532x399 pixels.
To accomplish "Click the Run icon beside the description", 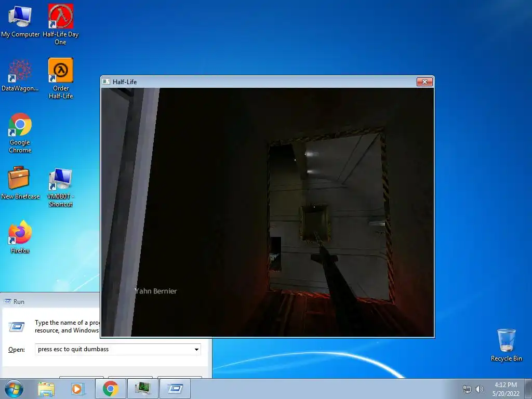I will [16, 327].
